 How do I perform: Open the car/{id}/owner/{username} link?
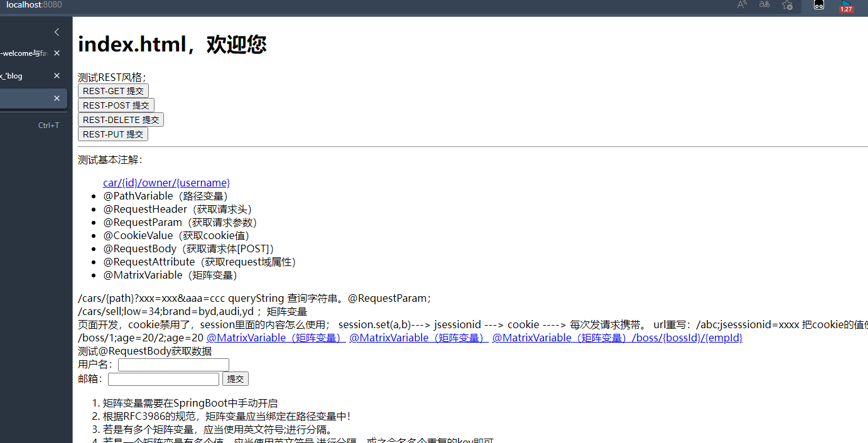pyautogui.click(x=166, y=183)
